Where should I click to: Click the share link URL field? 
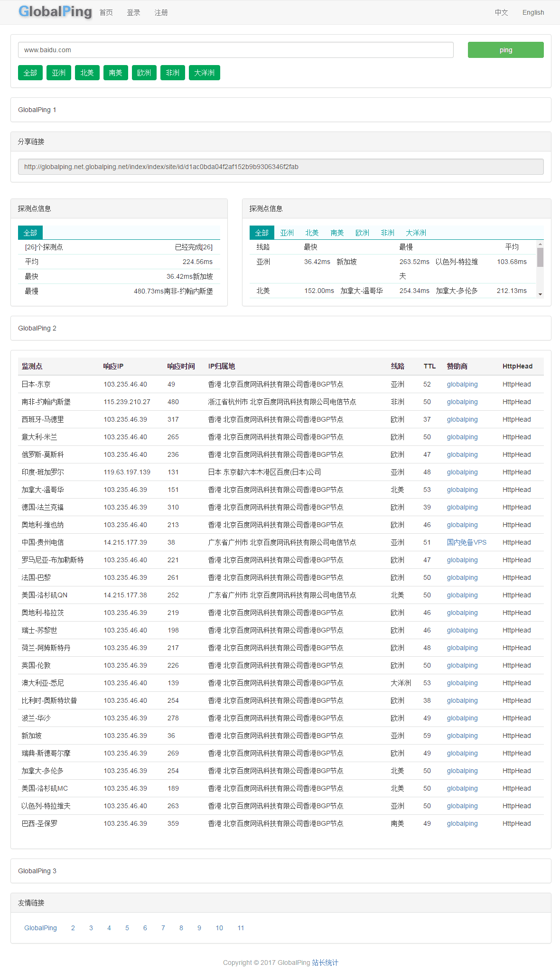(281, 167)
